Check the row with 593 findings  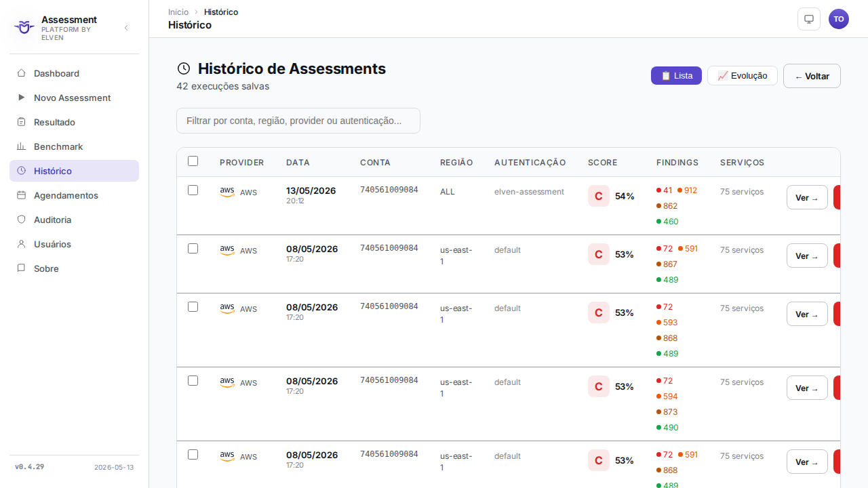click(x=193, y=306)
